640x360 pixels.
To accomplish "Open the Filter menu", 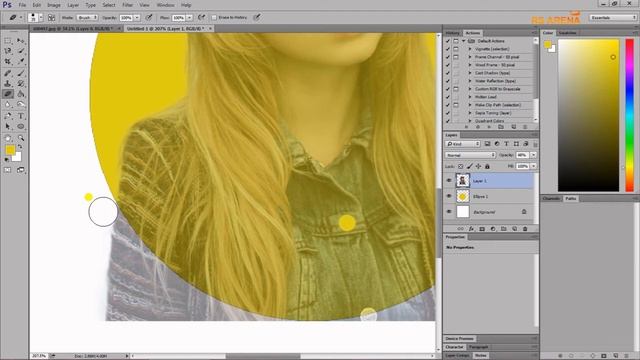I will (x=127, y=5).
